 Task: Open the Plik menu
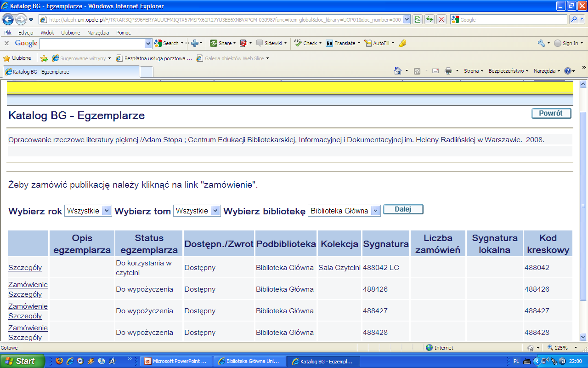click(8, 33)
